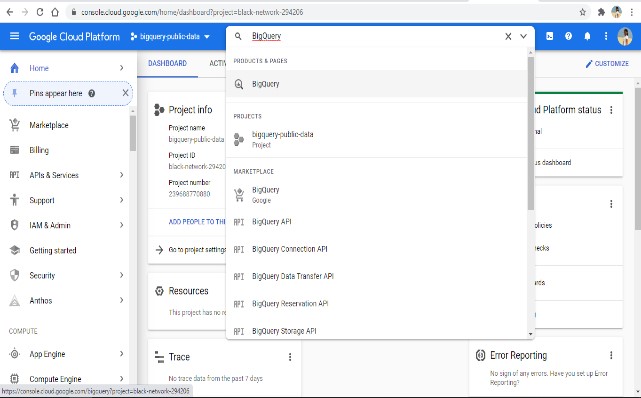Image resolution: width=641 pixels, height=398 pixels.
Task: Click the Security shield icon
Action: coord(14,275)
